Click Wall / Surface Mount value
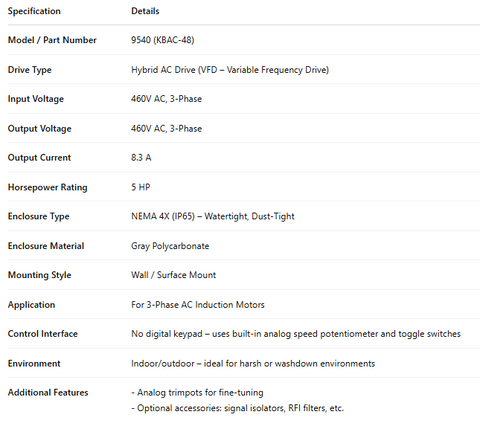 click(x=173, y=275)
